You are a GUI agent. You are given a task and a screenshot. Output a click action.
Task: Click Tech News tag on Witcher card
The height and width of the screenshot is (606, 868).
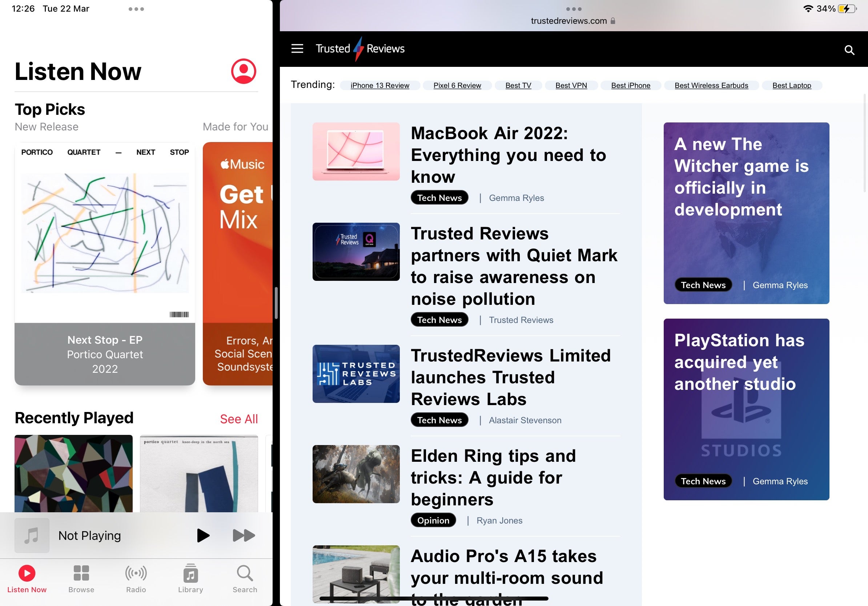pos(703,285)
